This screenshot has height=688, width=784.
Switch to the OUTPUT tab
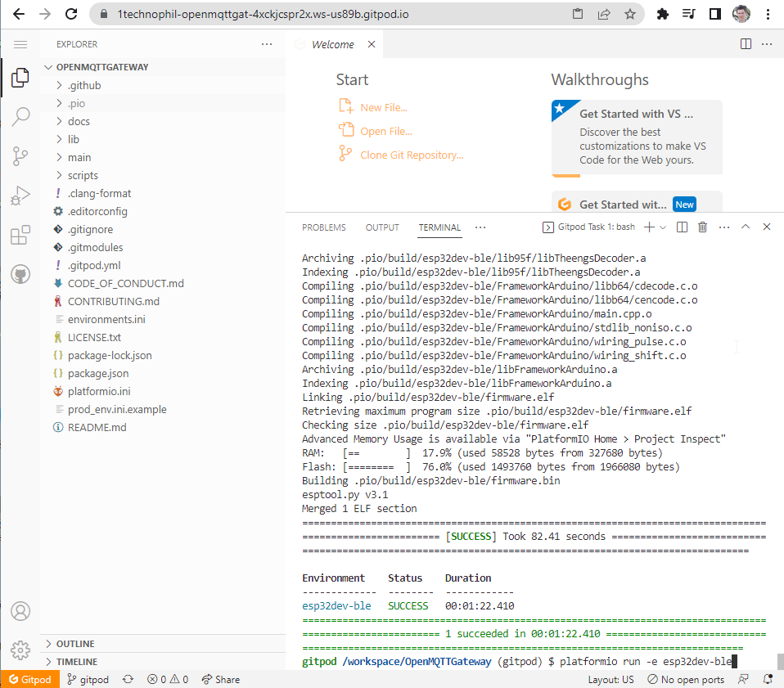382,227
